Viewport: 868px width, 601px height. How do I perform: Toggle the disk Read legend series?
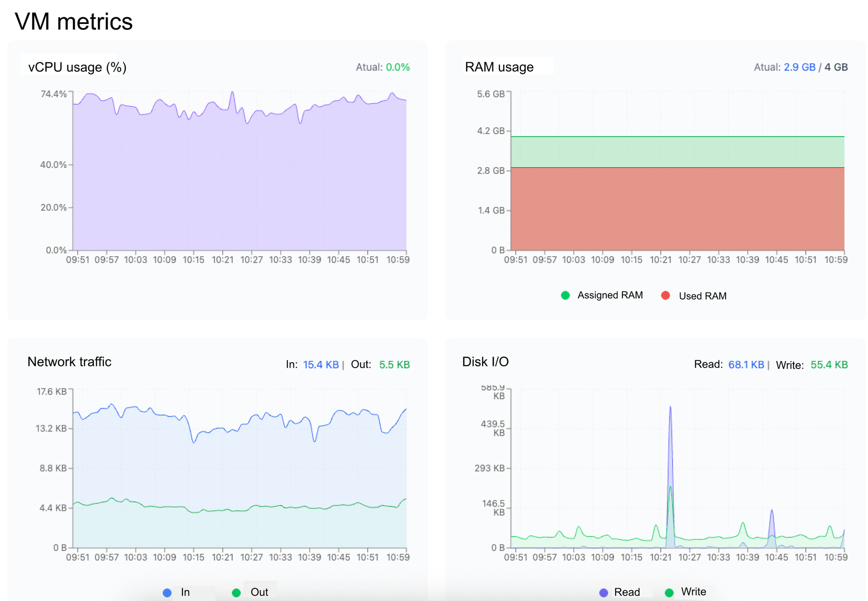point(627,592)
